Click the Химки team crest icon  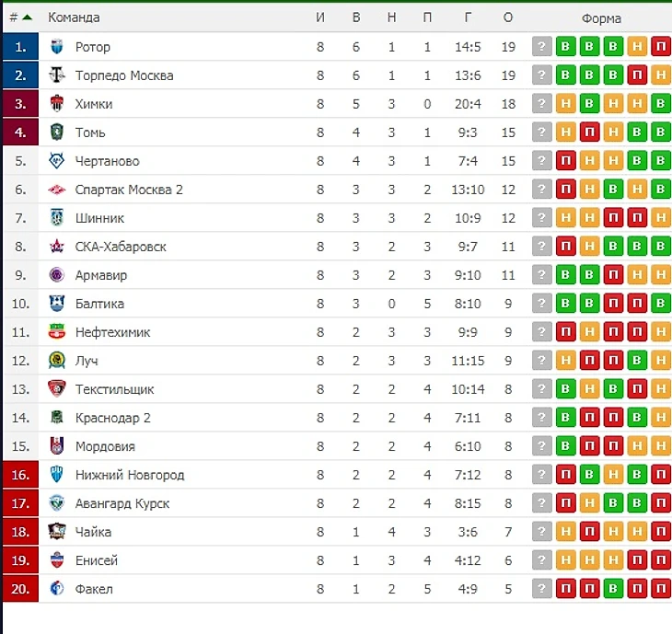[x=57, y=104]
